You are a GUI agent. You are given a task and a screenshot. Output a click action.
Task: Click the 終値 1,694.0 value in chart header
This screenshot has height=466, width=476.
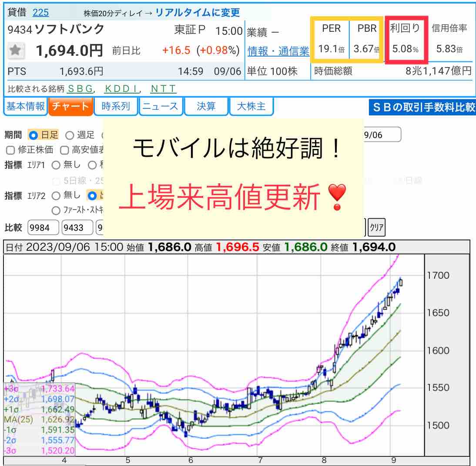tap(374, 247)
